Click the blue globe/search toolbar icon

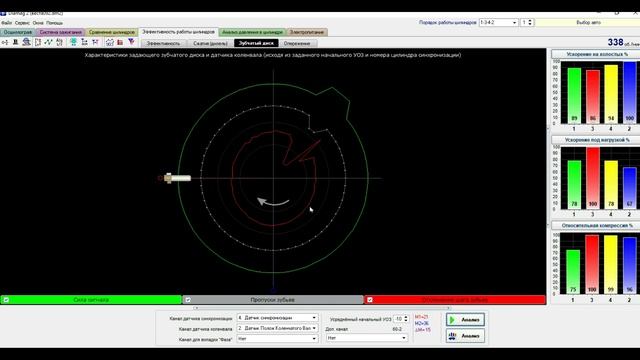click(x=27, y=42)
